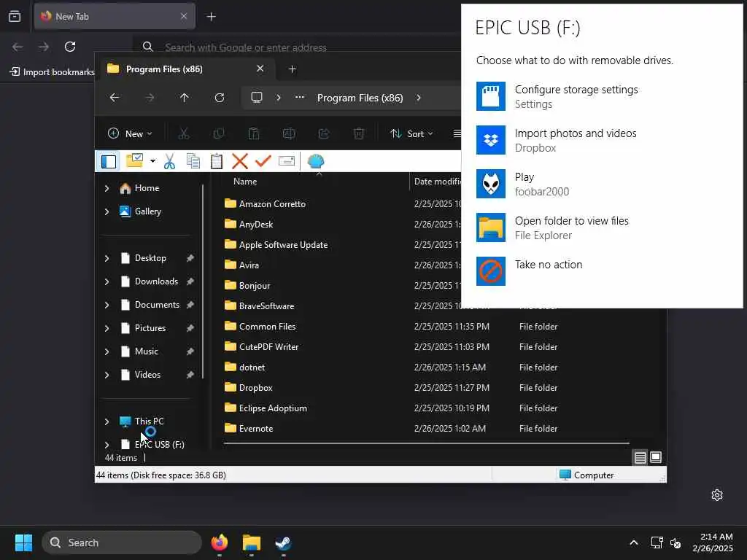This screenshot has width=747, height=560.
Task: Select the Amazon Corretto folder
Action: 272,204
